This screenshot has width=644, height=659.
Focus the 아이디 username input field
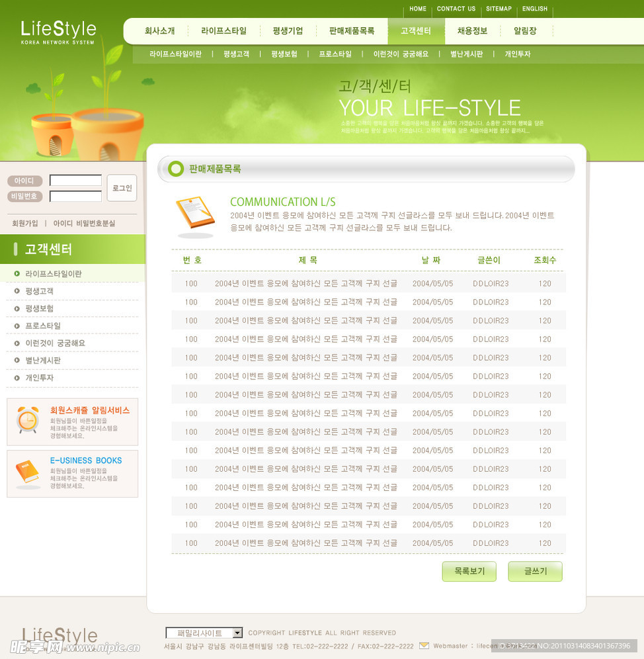pos(75,181)
